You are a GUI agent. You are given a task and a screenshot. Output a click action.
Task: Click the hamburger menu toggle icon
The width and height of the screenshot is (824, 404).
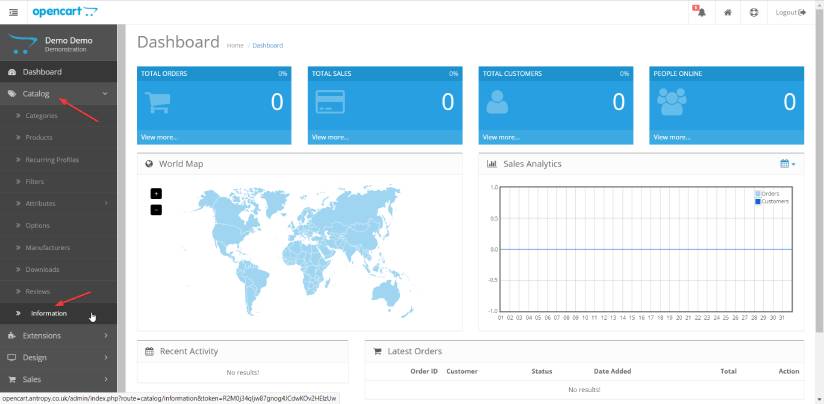pyautogui.click(x=13, y=12)
